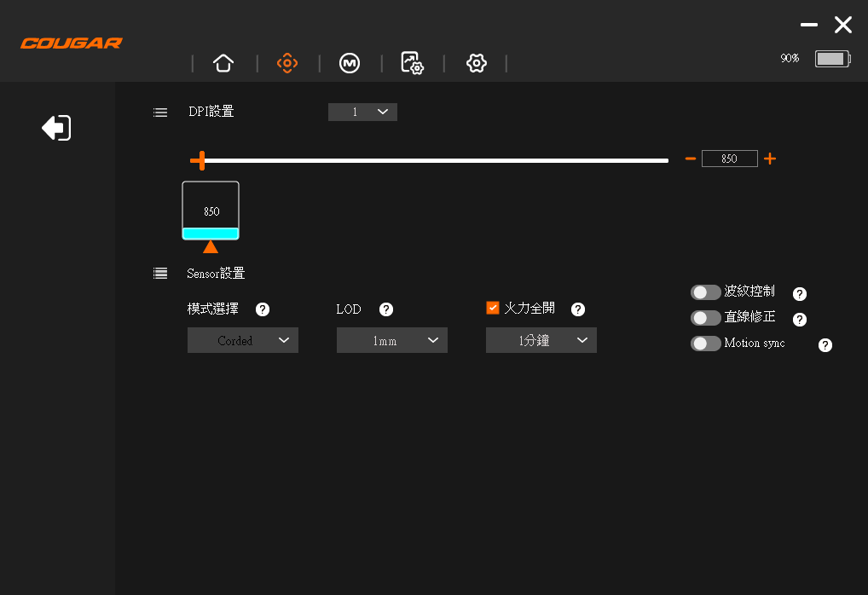Click the orange DPI slider handle

pyautogui.click(x=199, y=160)
